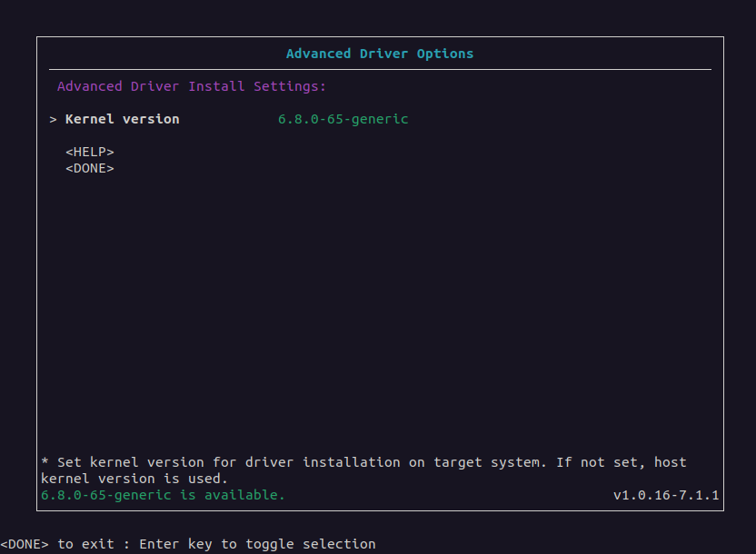This screenshot has width=756, height=554.
Task: Click the word 'Options' in the title
Action: pyautogui.click(x=444, y=54)
